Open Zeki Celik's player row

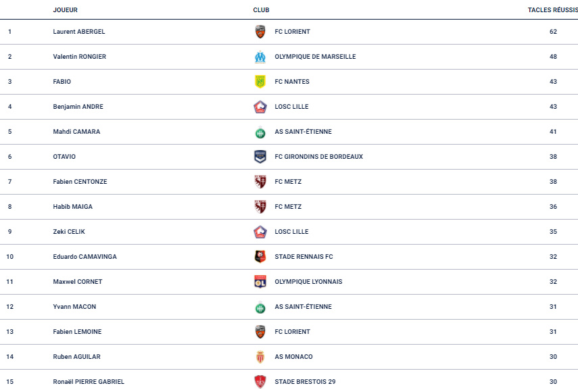289,232
